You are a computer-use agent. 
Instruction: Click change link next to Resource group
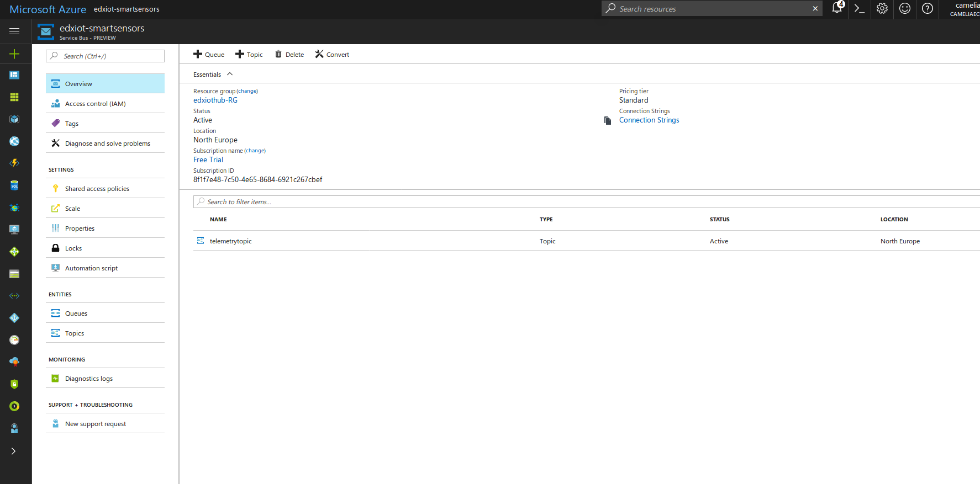pyautogui.click(x=247, y=91)
